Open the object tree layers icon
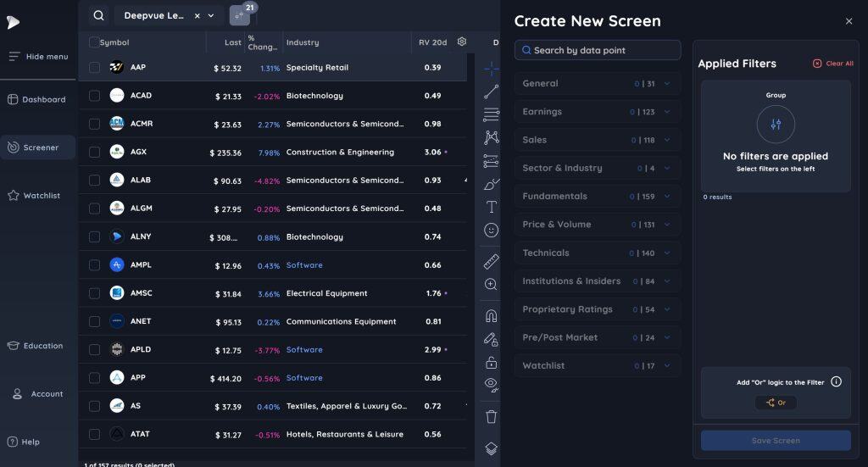 (491, 448)
